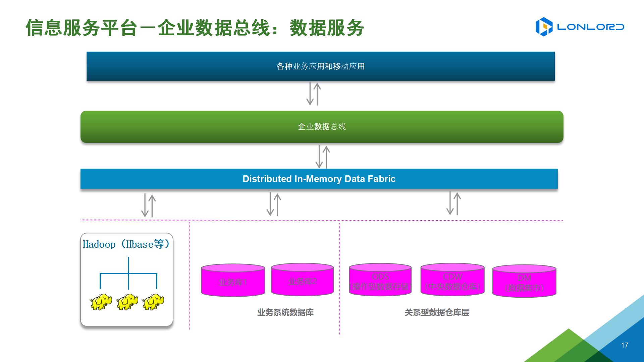
Task: Click the slide page number 17
Action: (624, 345)
